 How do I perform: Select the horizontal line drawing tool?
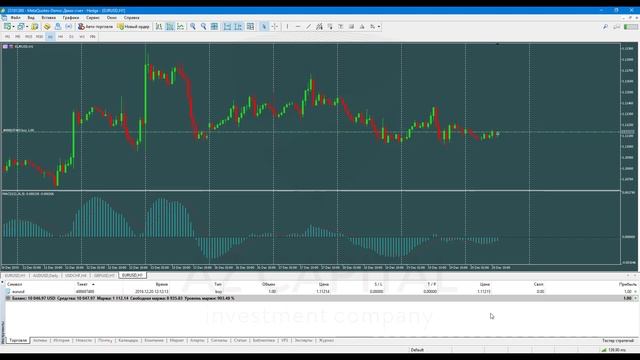point(298,27)
